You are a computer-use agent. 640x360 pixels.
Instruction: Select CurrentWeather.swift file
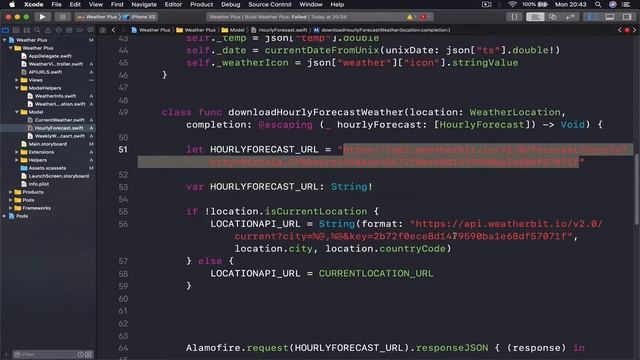[x=59, y=120]
